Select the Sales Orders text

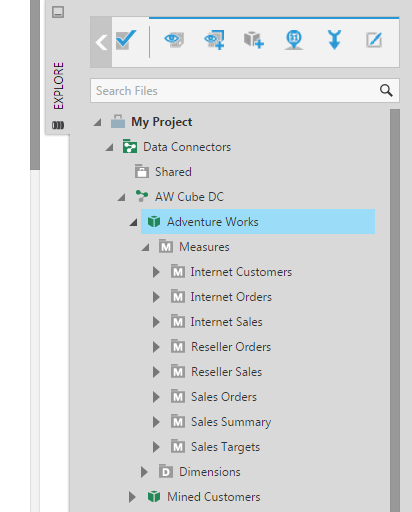pos(224,397)
